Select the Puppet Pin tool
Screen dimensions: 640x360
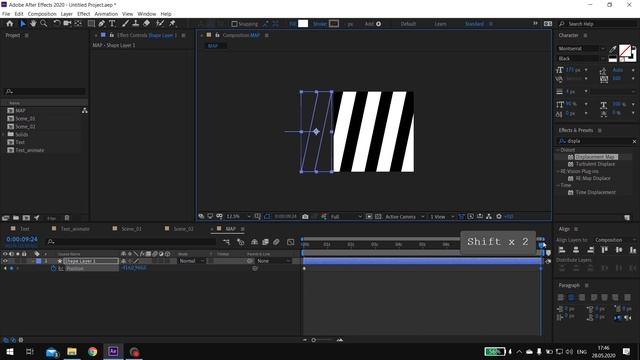172,24
